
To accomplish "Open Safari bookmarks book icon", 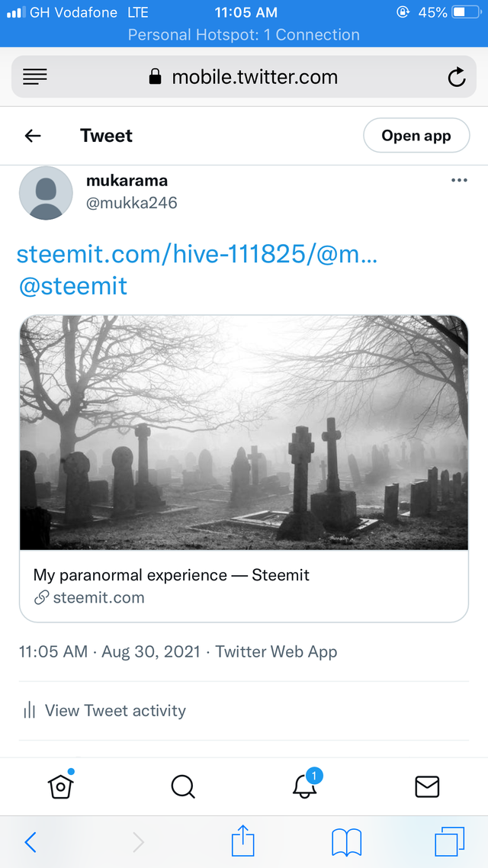I will pyautogui.click(x=346, y=842).
